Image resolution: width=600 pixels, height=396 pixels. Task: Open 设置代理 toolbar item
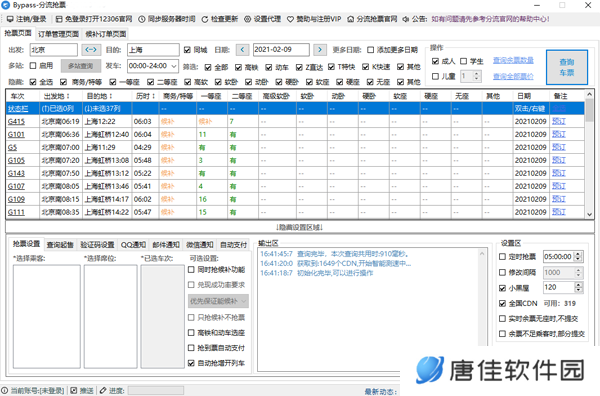262,19
